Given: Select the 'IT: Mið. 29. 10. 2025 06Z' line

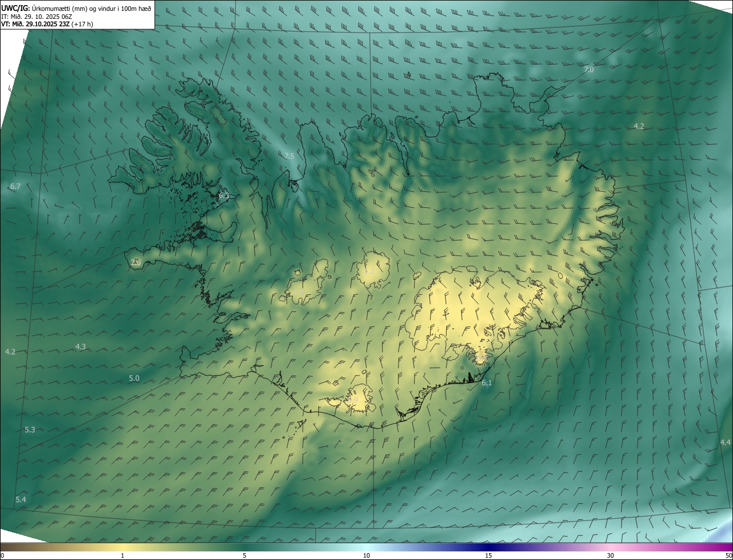Looking at the screenshot, I should click(x=37, y=16).
